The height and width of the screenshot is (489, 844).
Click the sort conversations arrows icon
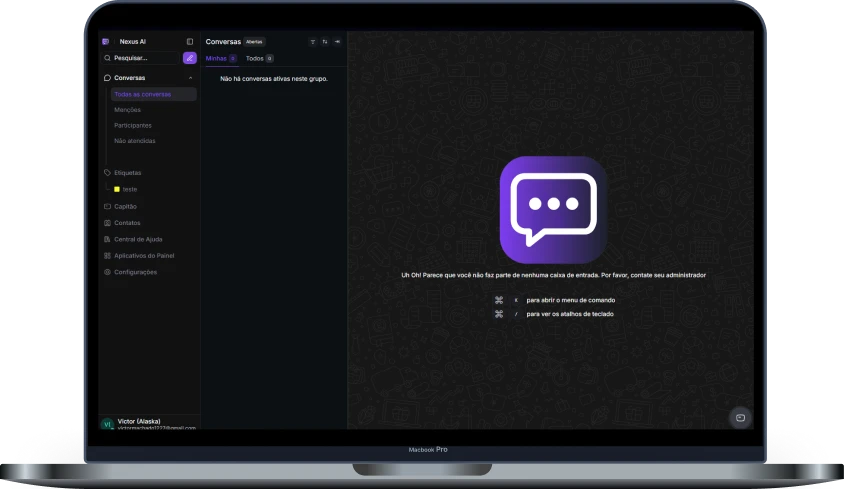(324, 42)
